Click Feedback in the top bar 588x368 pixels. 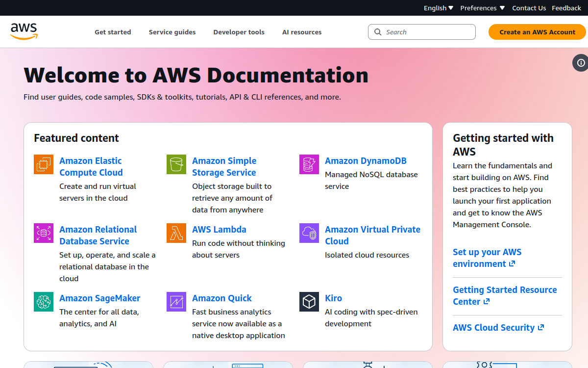click(x=566, y=8)
